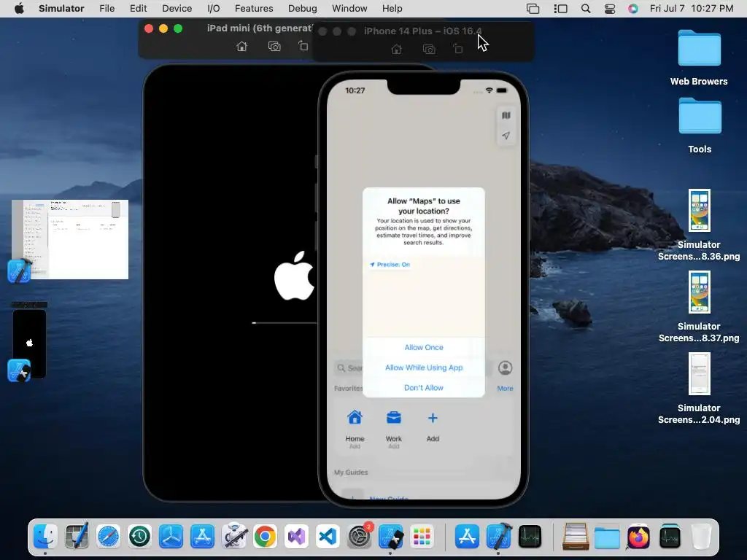Open the File menu
This screenshot has height=560, width=747.
click(107, 9)
